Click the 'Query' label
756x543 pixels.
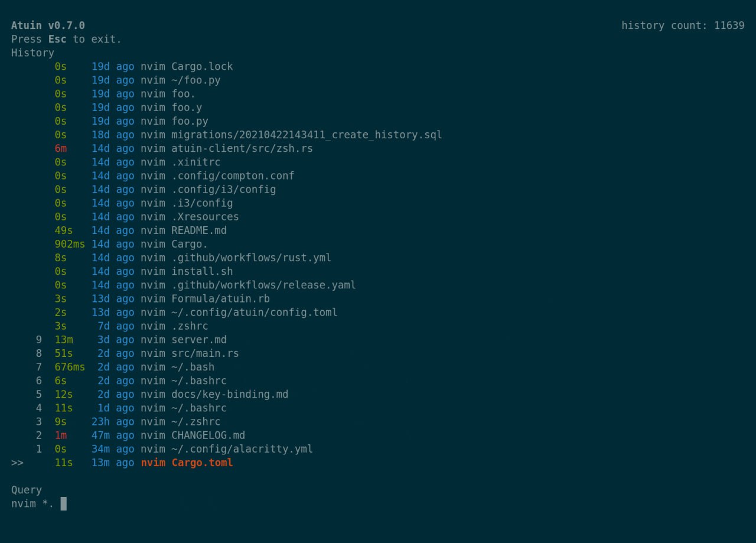click(x=27, y=490)
